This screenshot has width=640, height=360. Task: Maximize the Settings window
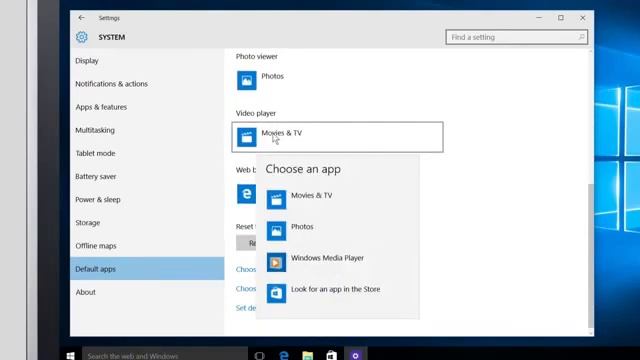tap(561, 18)
